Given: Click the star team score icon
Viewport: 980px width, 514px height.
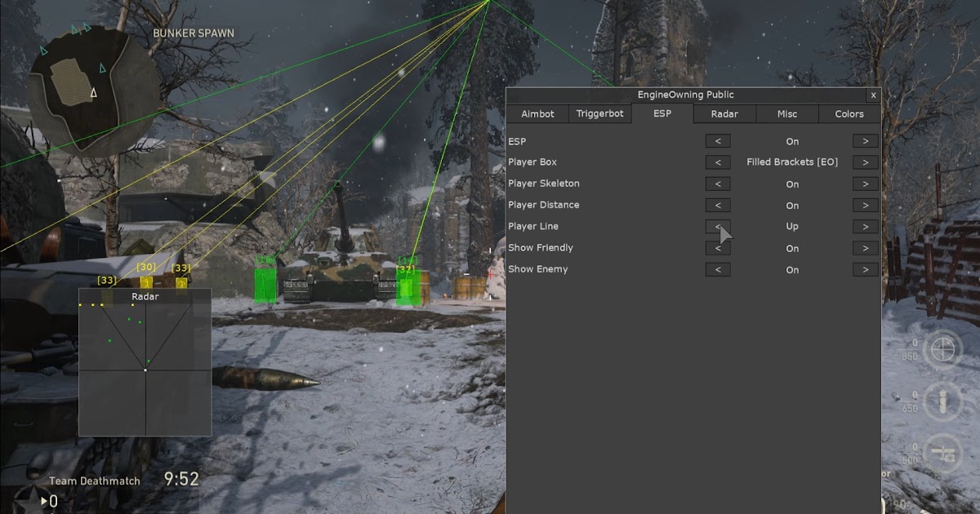Looking at the screenshot, I should coord(34,500).
